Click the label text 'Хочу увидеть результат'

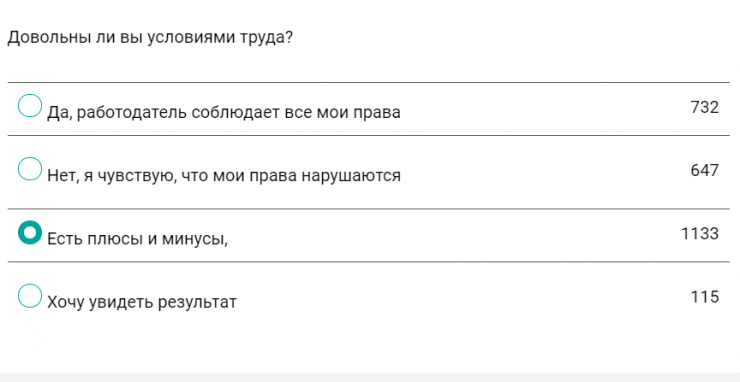[142, 302]
